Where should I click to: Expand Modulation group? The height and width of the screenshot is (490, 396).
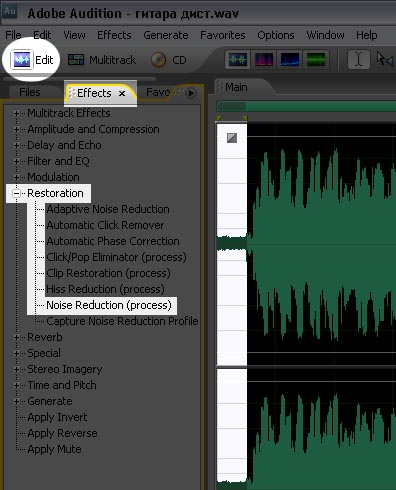click(16, 177)
